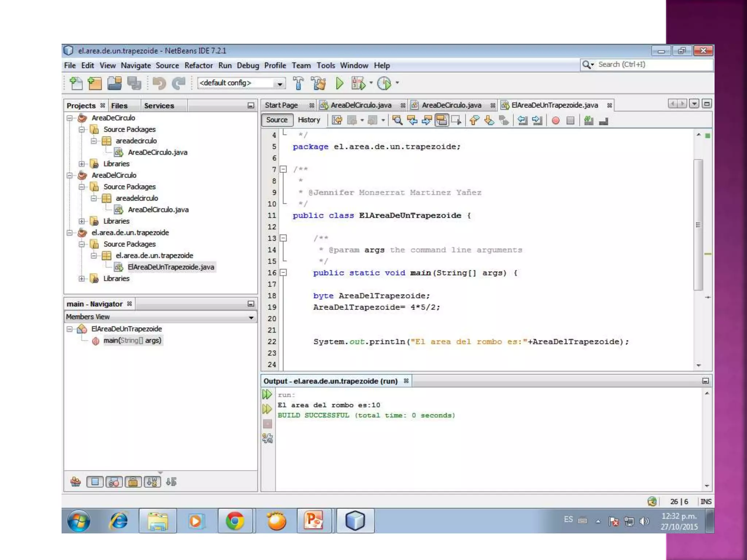The image size is (747, 560).
Task: Open the Refactor menu
Action: point(198,66)
